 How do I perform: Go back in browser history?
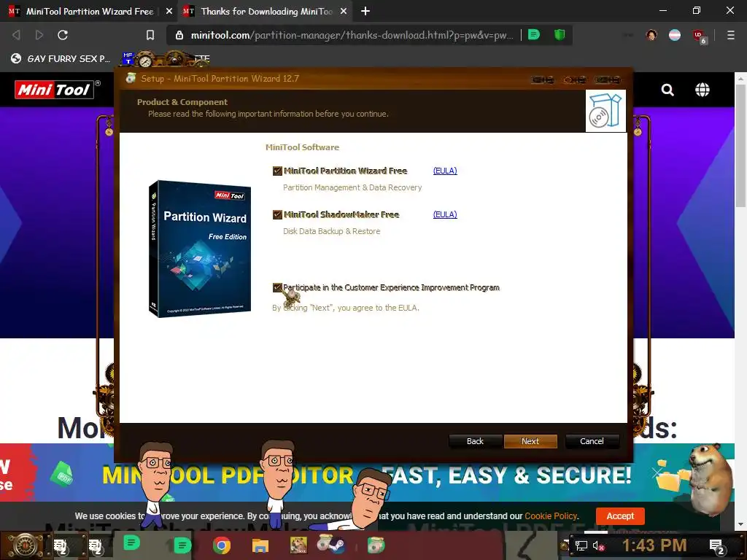coord(16,35)
